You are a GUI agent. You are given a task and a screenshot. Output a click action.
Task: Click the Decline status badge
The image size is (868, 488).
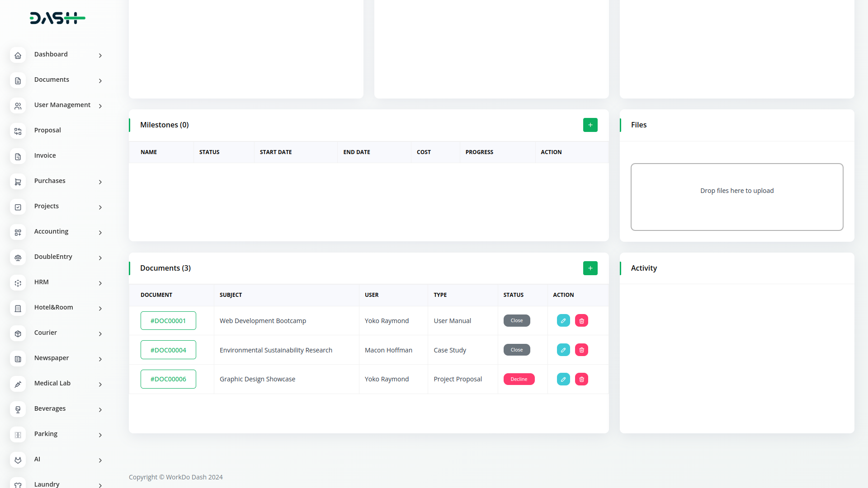point(519,380)
